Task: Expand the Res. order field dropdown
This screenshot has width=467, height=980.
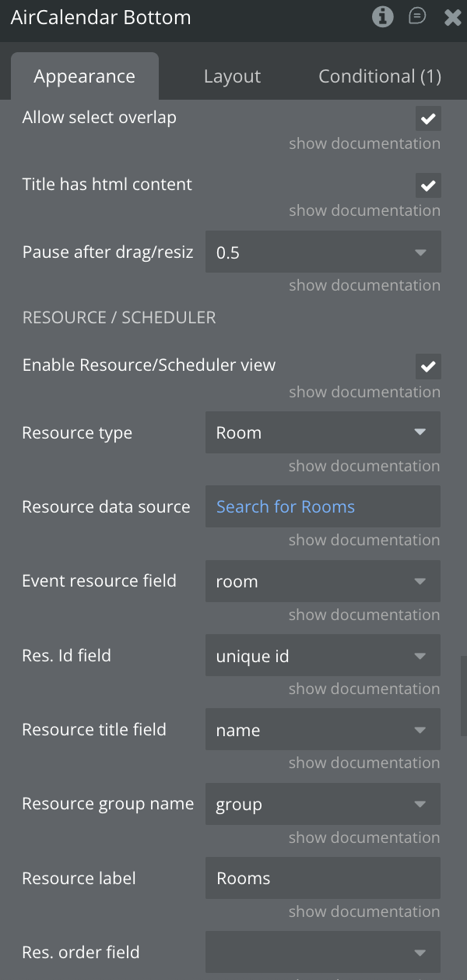Action: [323, 952]
